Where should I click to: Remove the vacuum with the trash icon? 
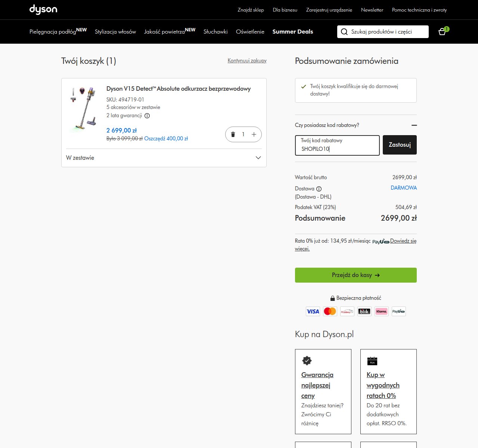233,134
